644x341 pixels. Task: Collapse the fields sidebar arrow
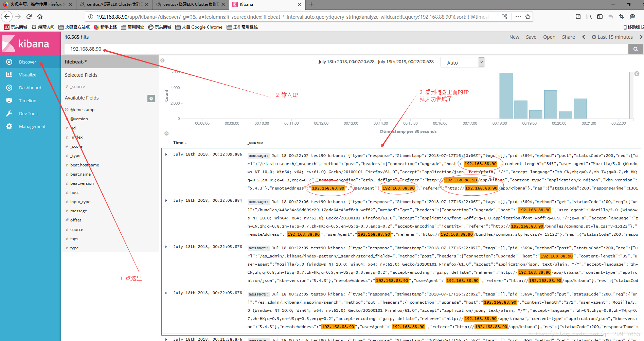pyautogui.click(x=162, y=60)
